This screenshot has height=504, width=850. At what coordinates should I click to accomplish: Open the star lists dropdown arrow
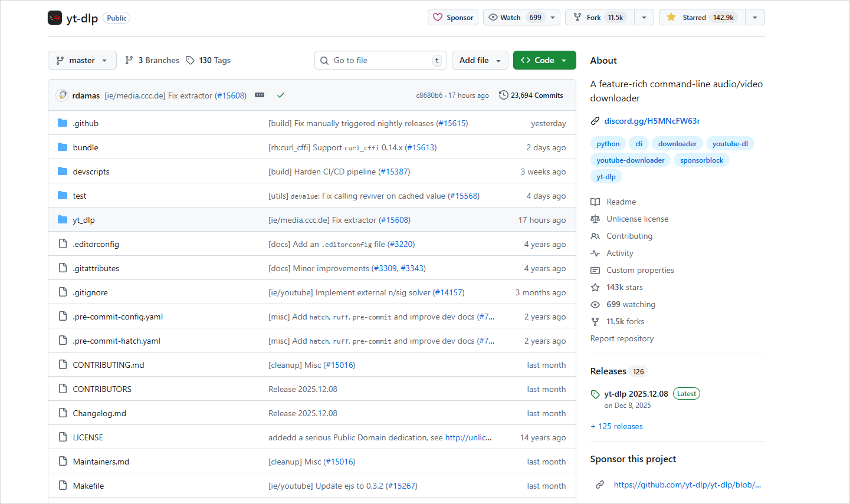(x=755, y=17)
